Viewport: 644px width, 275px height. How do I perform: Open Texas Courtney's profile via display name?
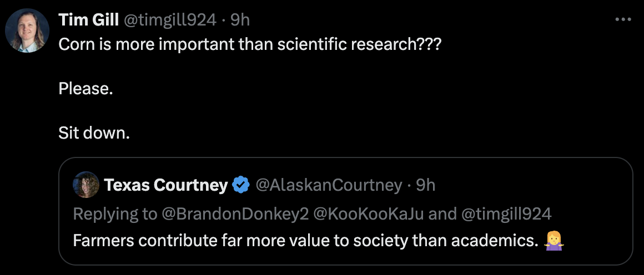pyautogui.click(x=165, y=185)
